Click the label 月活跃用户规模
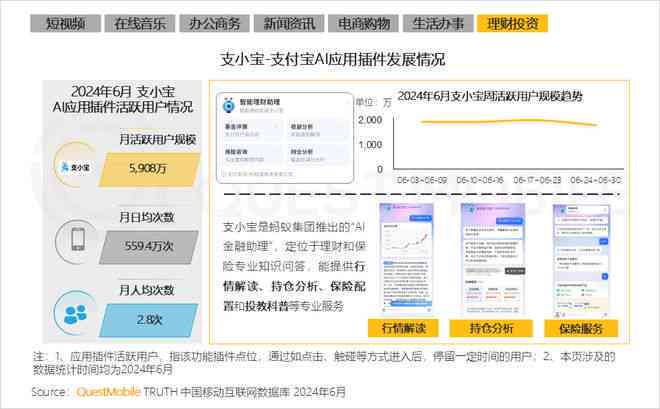660x409 pixels. pyautogui.click(x=157, y=139)
